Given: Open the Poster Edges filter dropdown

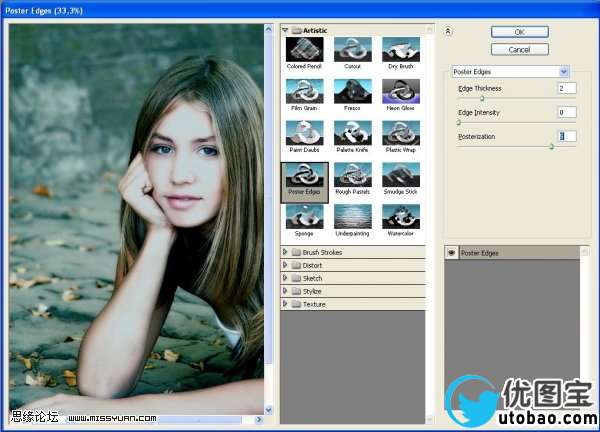Looking at the screenshot, I should pos(564,72).
